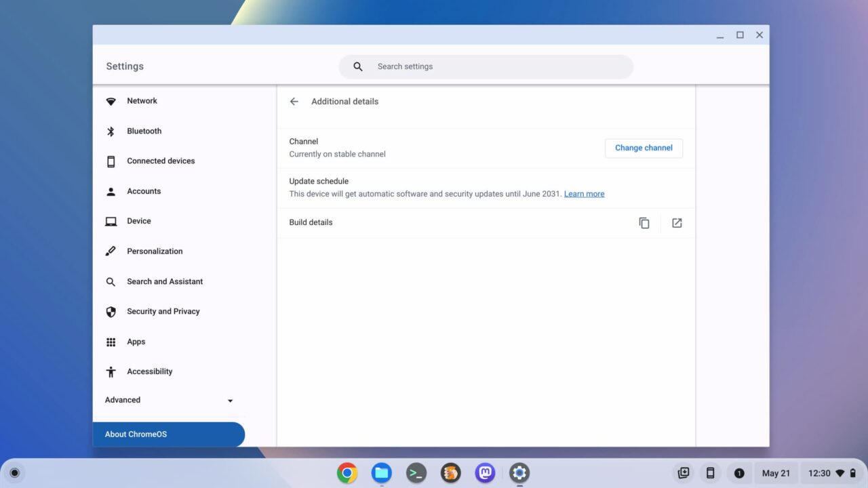The height and width of the screenshot is (488, 868).
Task: Click the Bluetooth icon in sidebar
Action: pyautogui.click(x=111, y=131)
